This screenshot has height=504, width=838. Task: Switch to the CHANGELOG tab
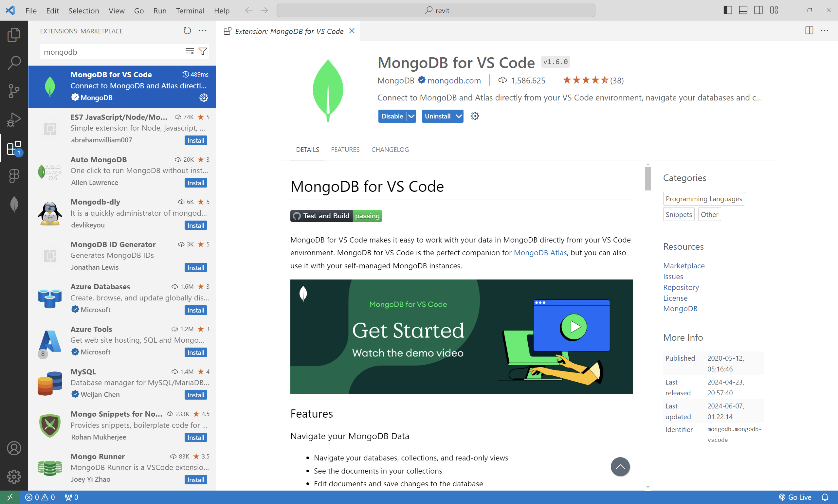[x=390, y=150]
